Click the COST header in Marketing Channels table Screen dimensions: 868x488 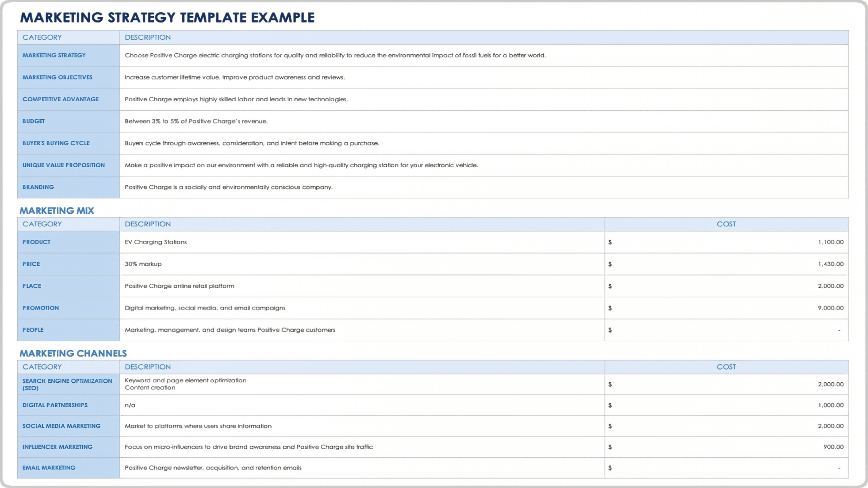(x=726, y=367)
